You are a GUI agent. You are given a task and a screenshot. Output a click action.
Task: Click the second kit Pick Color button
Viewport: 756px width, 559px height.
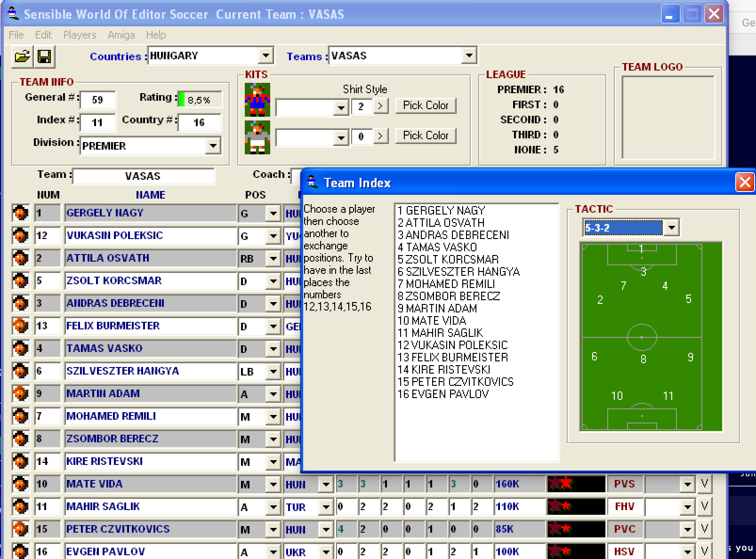point(426,136)
